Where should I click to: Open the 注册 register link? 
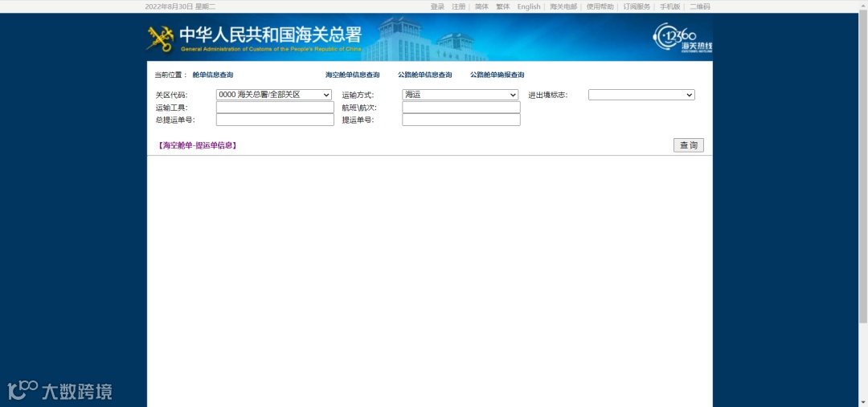458,6
